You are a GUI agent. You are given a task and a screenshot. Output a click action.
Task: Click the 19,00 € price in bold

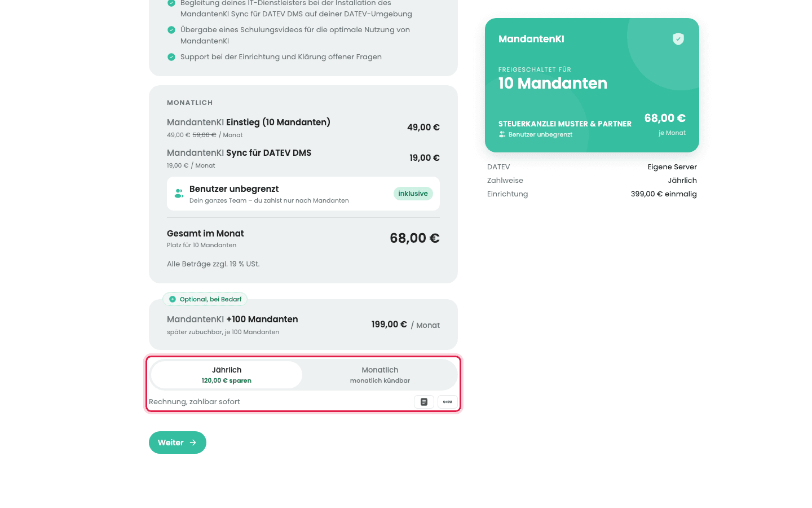(425, 158)
